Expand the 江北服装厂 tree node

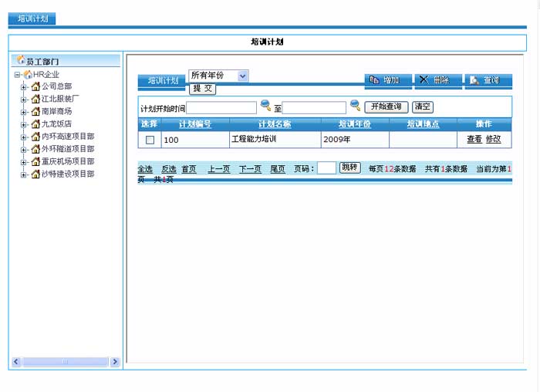pyautogui.click(x=24, y=99)
